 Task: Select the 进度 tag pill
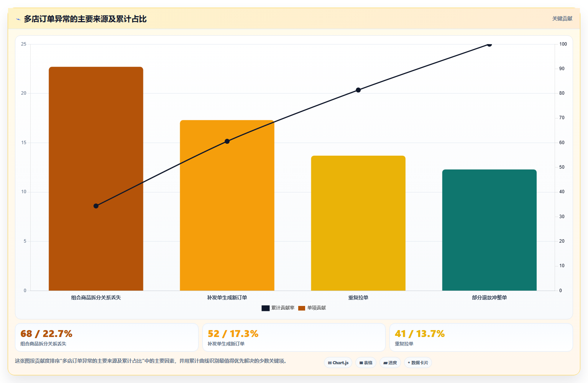(x=390, y=363)
